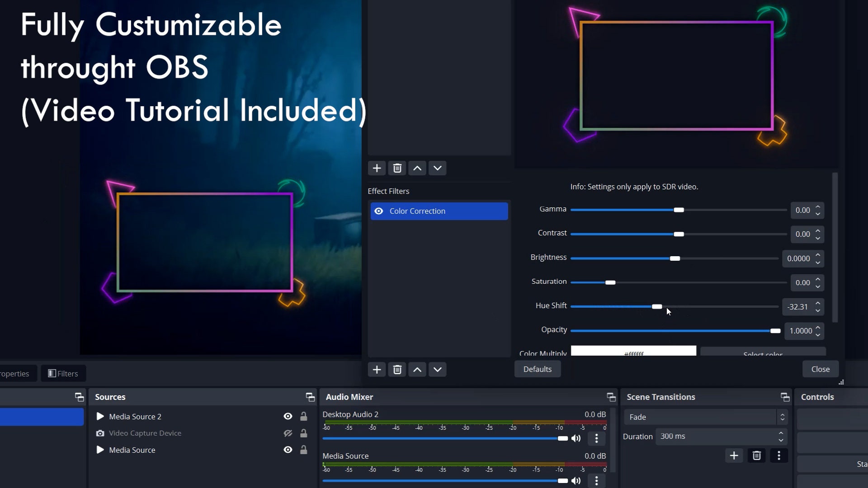Image resolution: width=868 pixels, height=488 pixels.
Task: Add a new effect filter with plus icon
Action: pos(377,370)
